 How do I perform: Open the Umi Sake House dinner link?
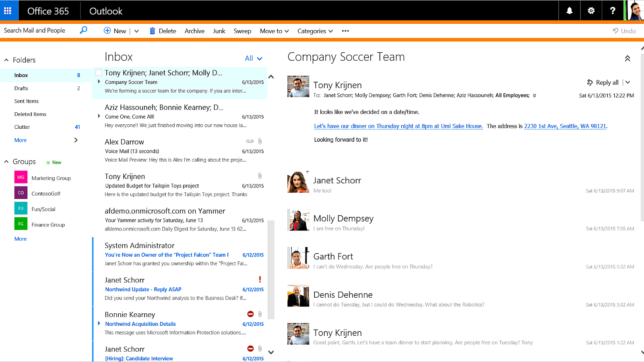[398, 126]
